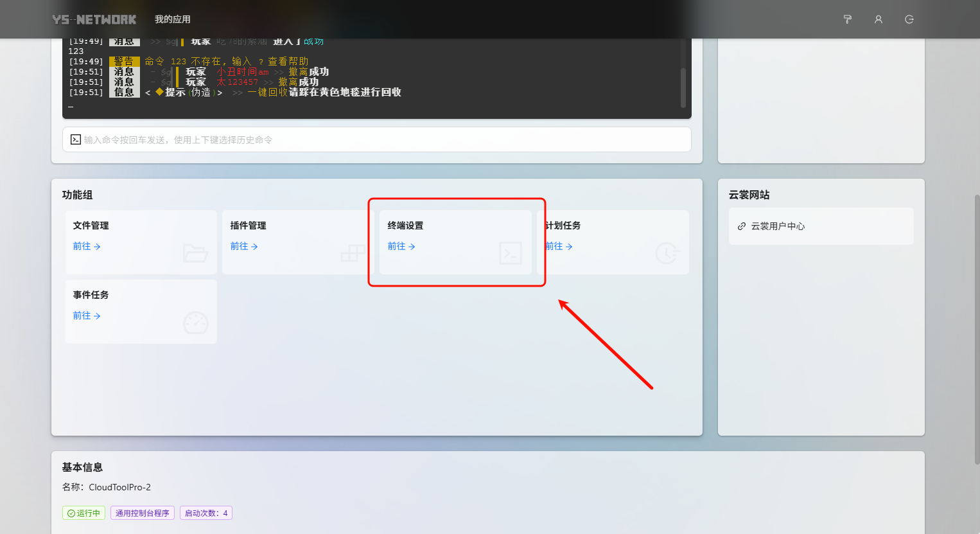Click the 通用控制台程序 tag
This screenshot has width=980, height=534.
143,513
